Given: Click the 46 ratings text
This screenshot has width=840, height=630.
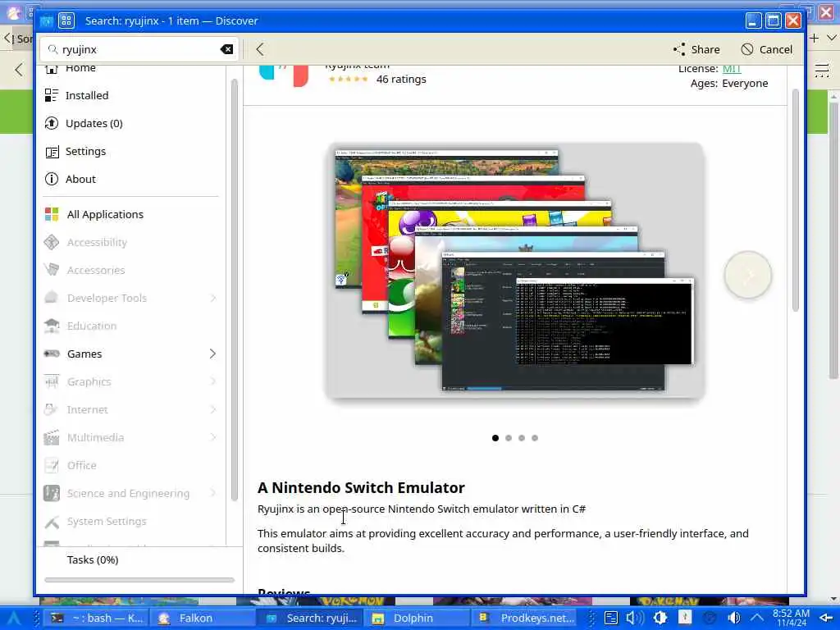Looking at the screenshot, I should pos(401,80).
